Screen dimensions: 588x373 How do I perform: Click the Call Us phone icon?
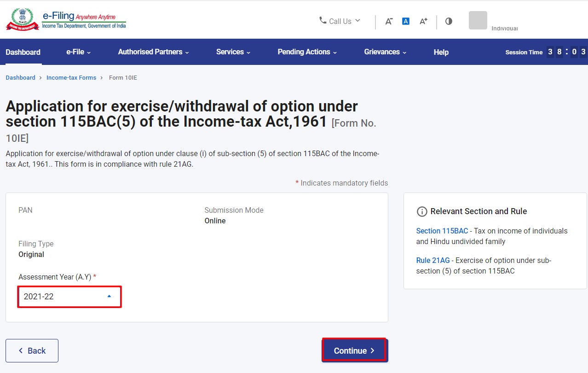point(323,21)
